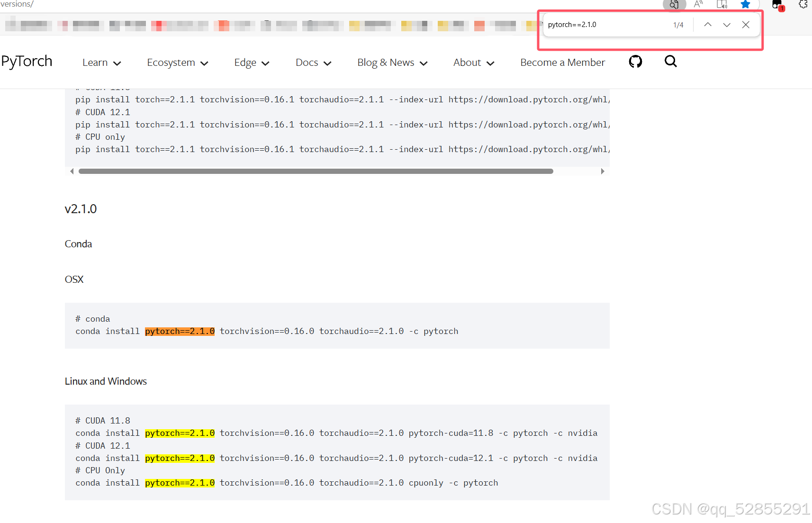Click the scrollbar right arrow
The width and height of the screenshot is (812, 523).
click(603, 171)
